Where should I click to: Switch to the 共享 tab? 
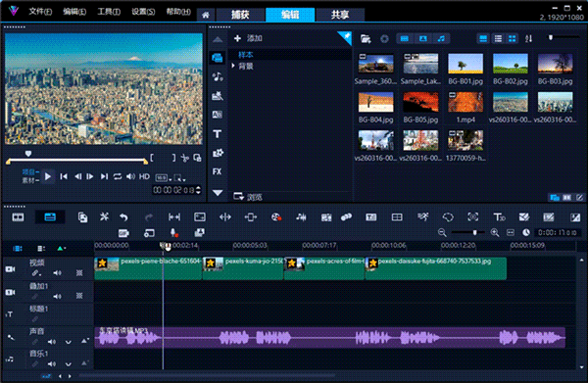coord(340,15)
